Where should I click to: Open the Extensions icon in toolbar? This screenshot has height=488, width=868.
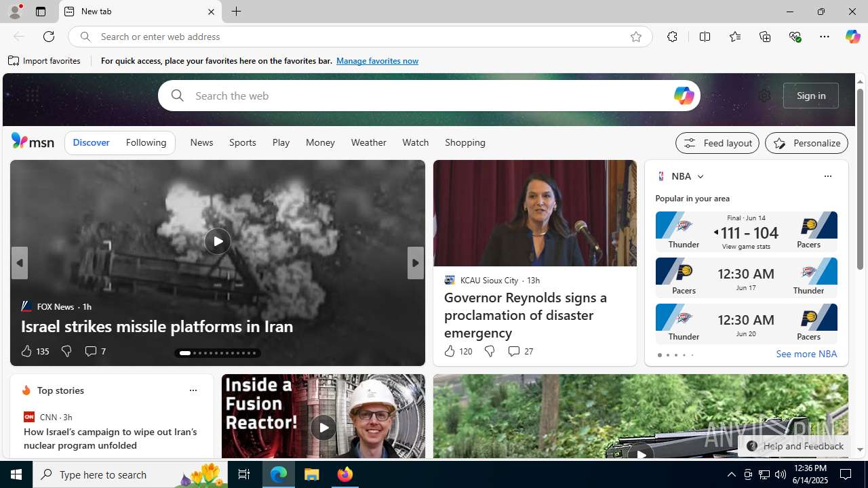click(x=672, y=37)
